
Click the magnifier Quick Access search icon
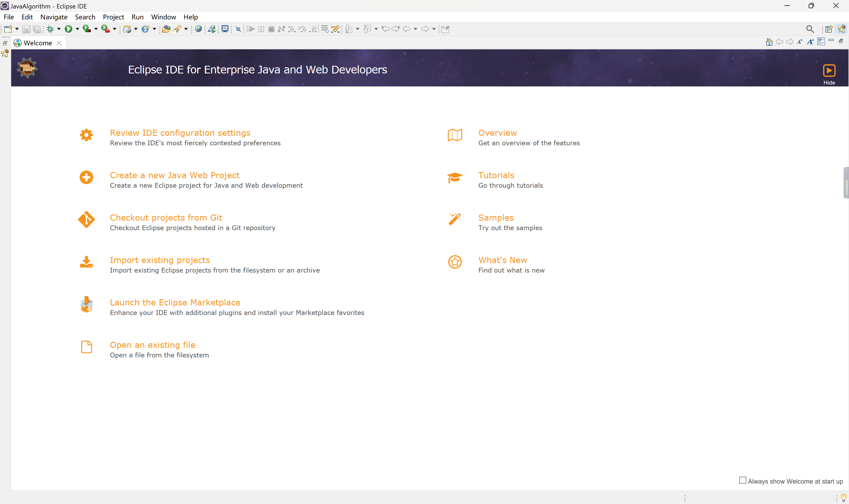(x=810, y=29)
